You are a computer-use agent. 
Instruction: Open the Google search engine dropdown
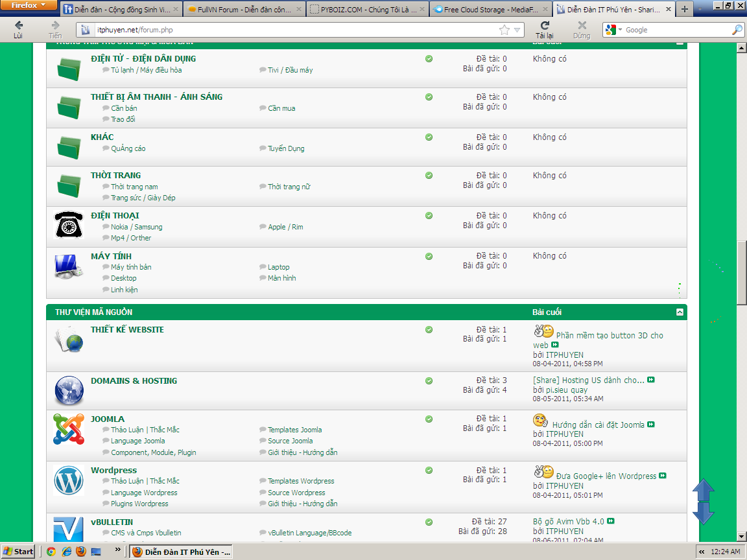(x=613, y=30)
